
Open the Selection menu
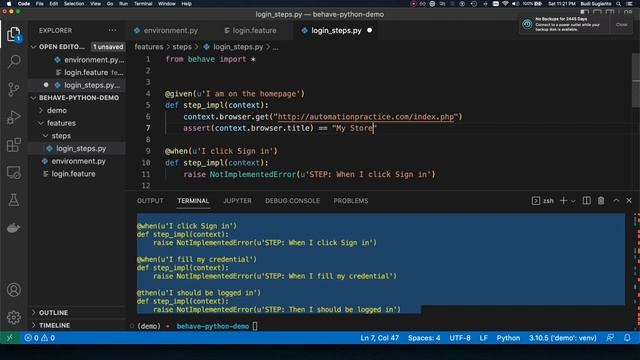point(74,4)
